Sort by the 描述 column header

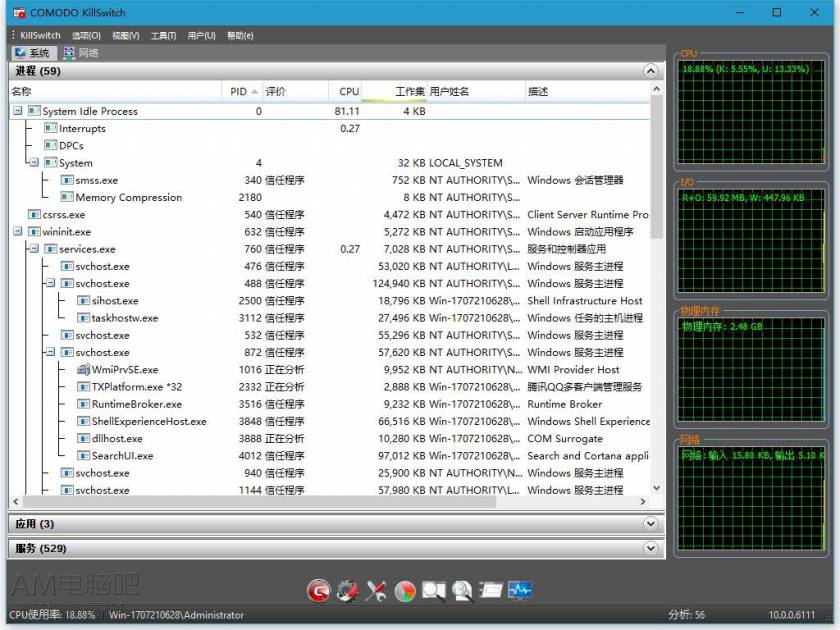click(588, 92)
